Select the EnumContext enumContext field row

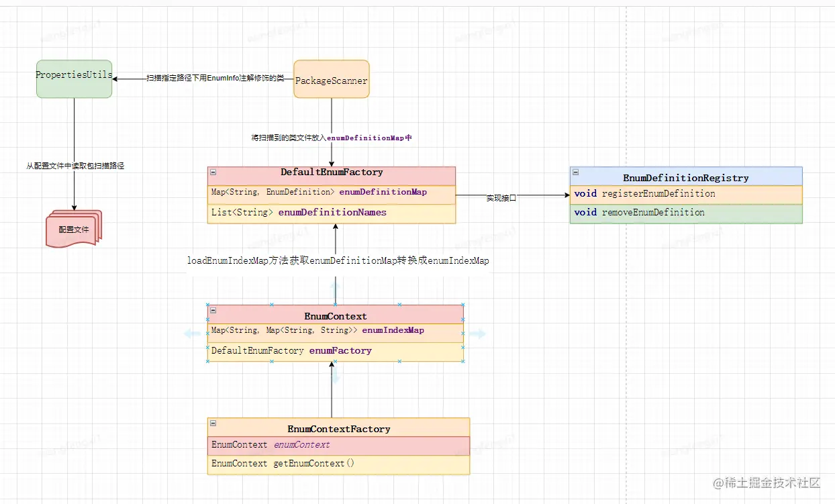click(338, 446)
